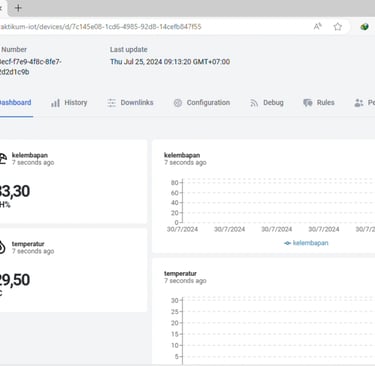The image size is (375, 366).
Task: Click the green browser extension icon
Action: coord(364,27)
